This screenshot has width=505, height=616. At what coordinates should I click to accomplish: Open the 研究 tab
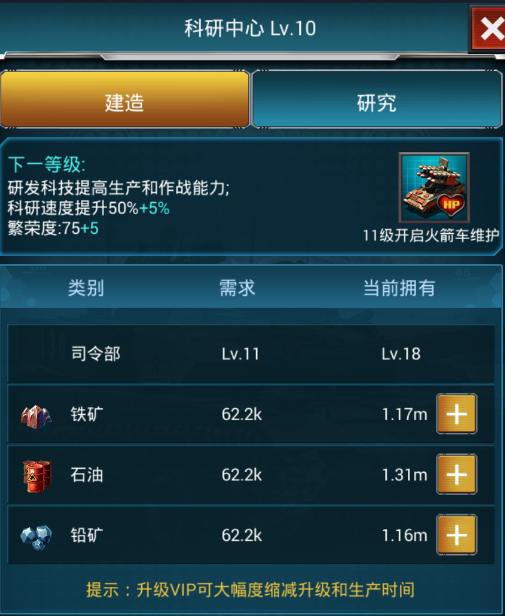376,99
